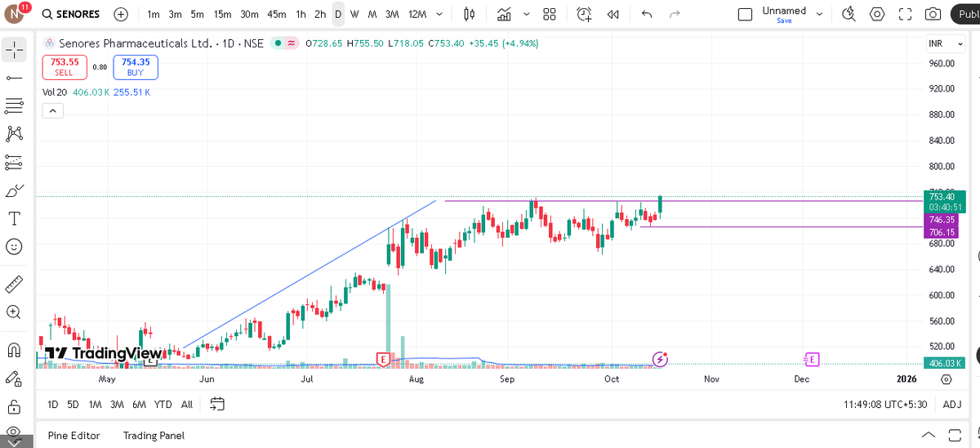Show All date range

point(187,404)
